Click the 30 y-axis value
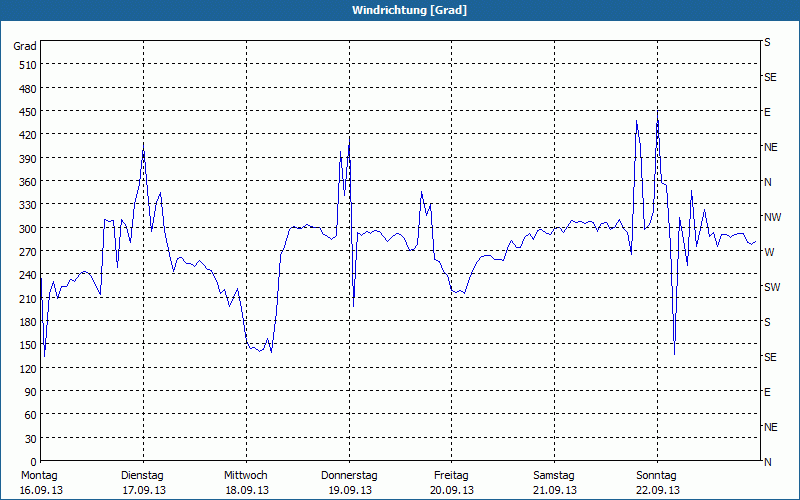Viewport: 800px width, 500px height. click(31, 439)
